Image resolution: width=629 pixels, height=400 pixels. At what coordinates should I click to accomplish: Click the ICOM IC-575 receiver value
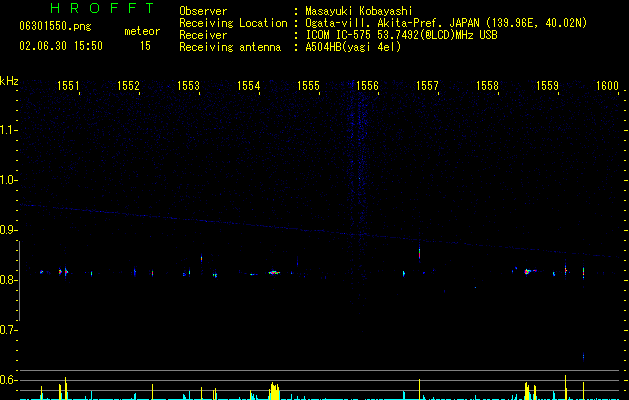pos(401,35)
